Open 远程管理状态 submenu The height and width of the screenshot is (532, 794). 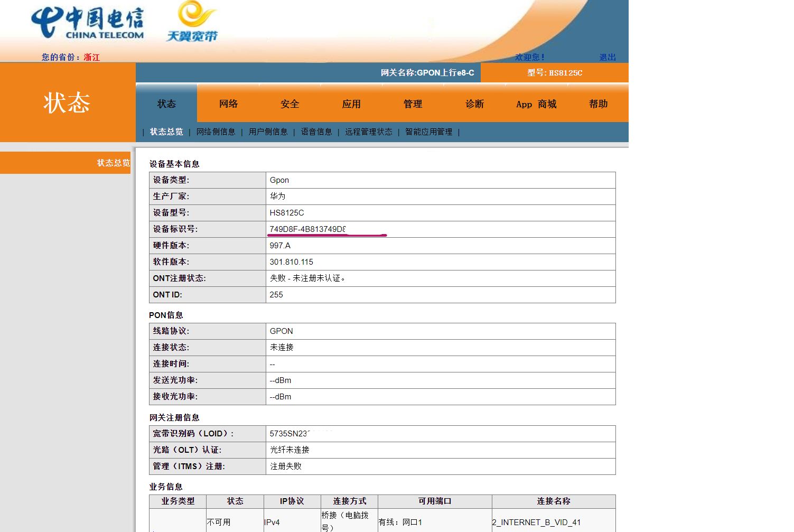click(369, 132)
